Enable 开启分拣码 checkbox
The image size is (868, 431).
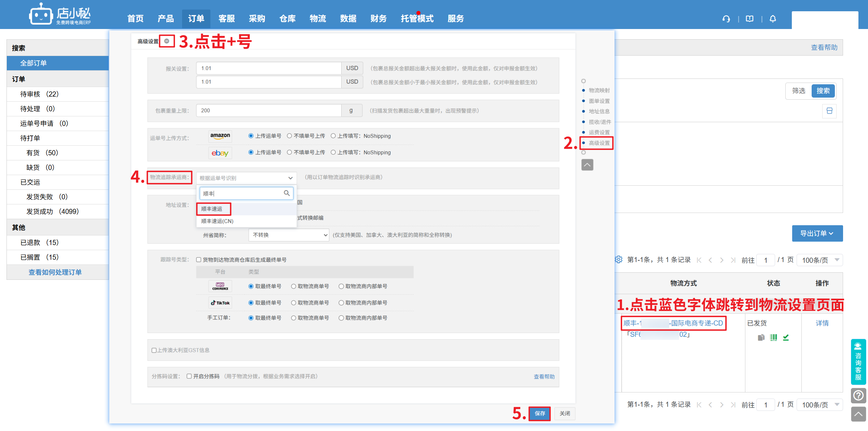tap(189, 376)
